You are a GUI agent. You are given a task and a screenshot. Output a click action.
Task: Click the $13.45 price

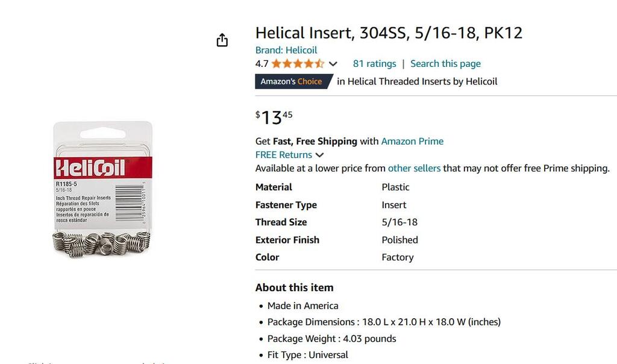[274, 118]
